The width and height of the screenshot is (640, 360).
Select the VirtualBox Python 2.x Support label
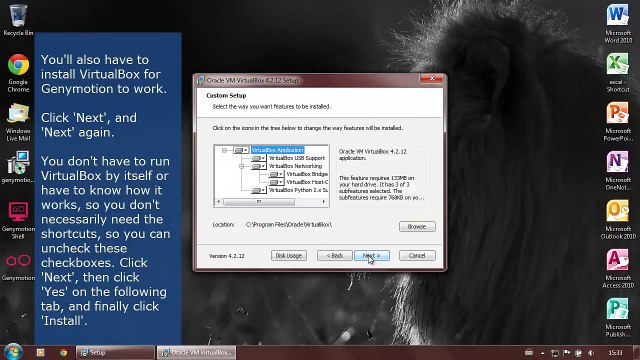298,190
